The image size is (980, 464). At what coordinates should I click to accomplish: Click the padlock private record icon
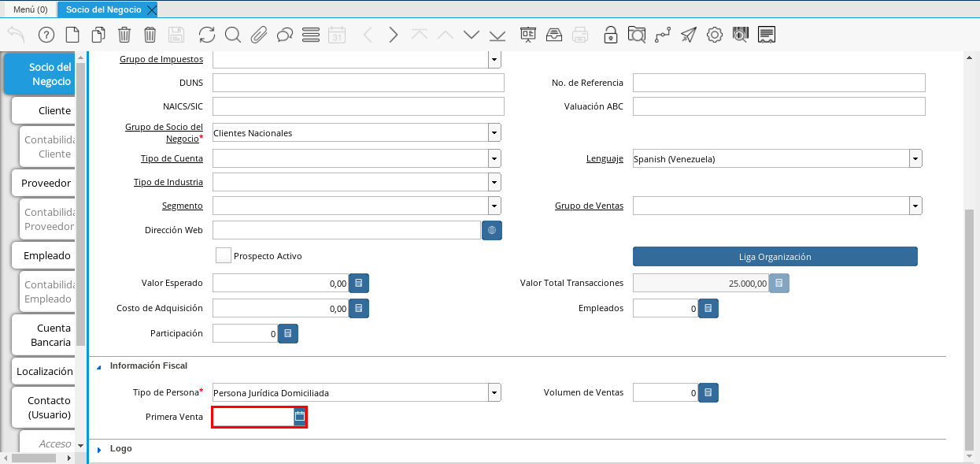click(611, 35)
